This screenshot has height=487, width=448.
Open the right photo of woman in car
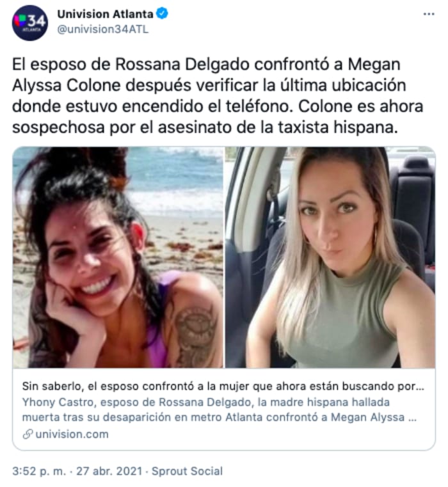point(330,257)
